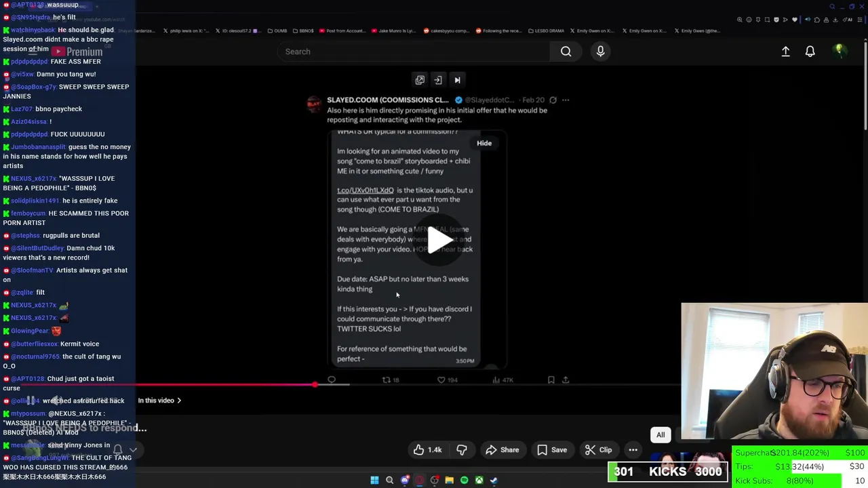This screenshot has height=488, width=868.
Task: Open the account avatar menu
Action: pos(840,51)
